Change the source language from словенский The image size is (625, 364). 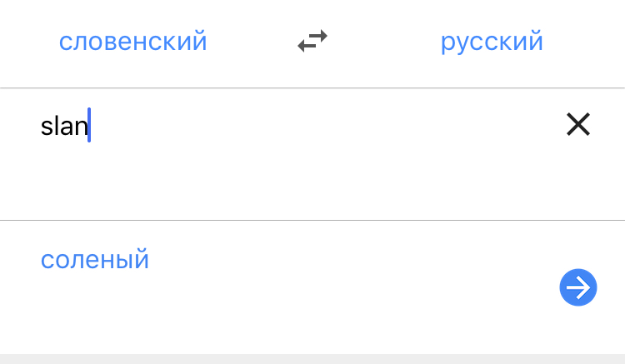coord(133,41)
